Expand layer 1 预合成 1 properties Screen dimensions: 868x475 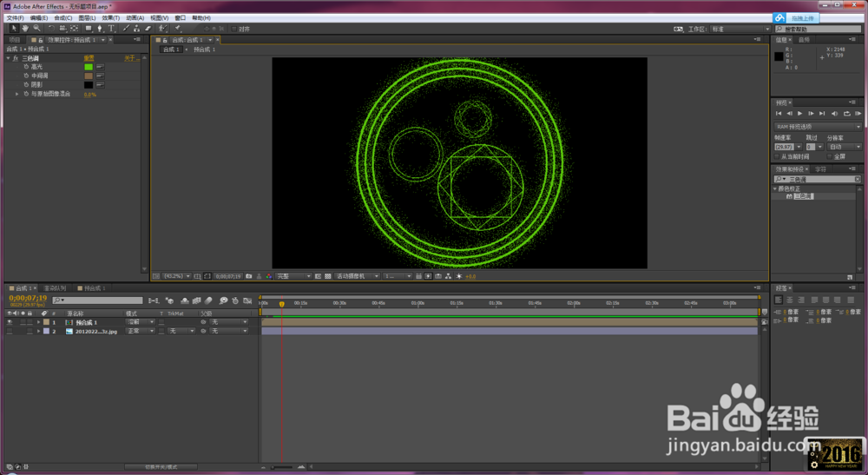point(38,322)
